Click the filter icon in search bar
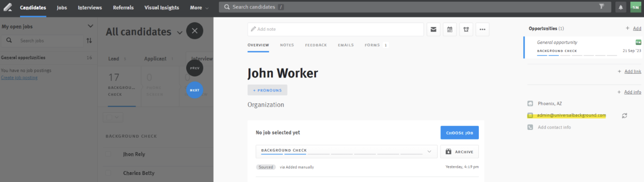 pos(602,7)
